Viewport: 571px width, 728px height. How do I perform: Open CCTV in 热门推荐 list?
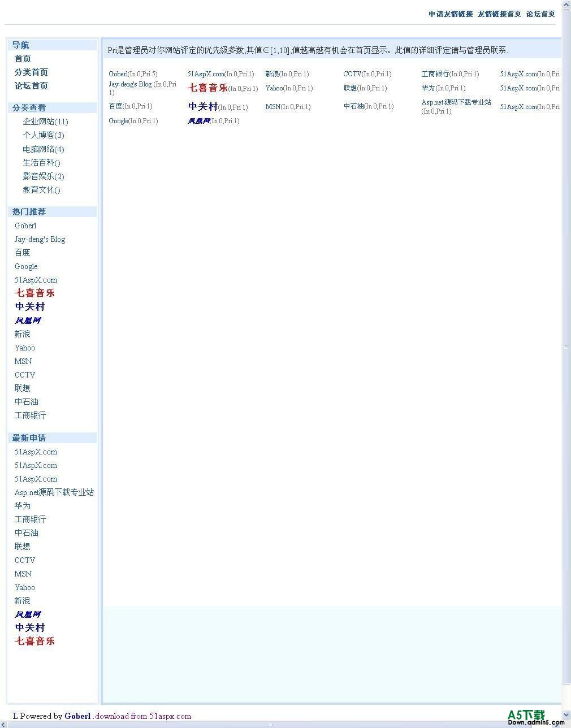(x=25, y=375)
